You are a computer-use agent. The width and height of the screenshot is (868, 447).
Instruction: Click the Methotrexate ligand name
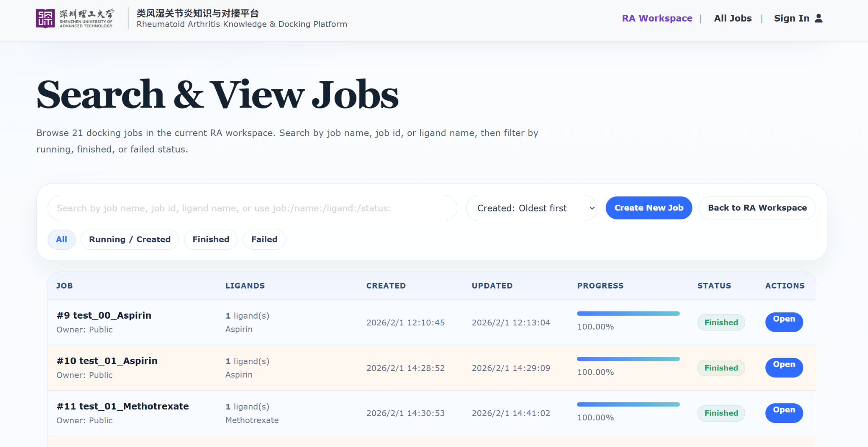(252, 420)
